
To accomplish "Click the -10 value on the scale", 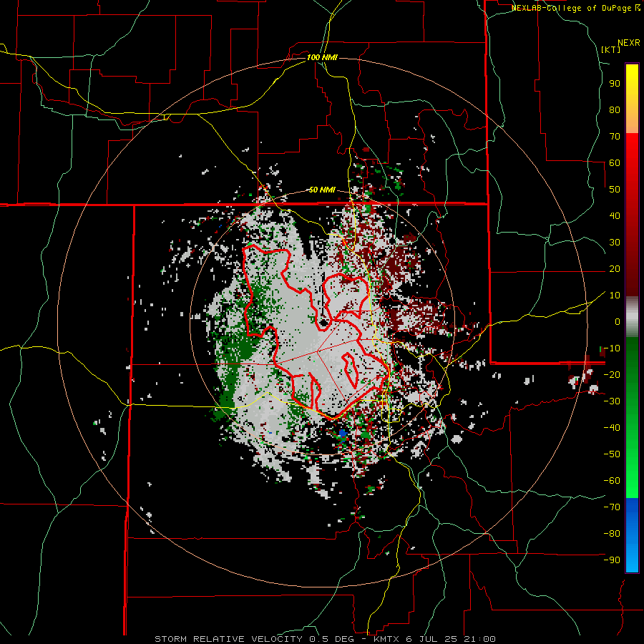I will pyautogui.click(x=612, y=348).
